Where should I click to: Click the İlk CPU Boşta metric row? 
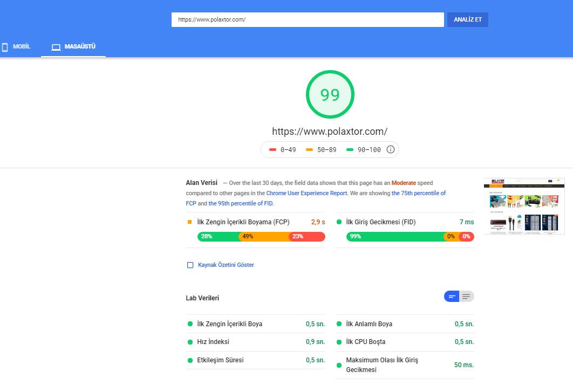[x=405, y=342]
